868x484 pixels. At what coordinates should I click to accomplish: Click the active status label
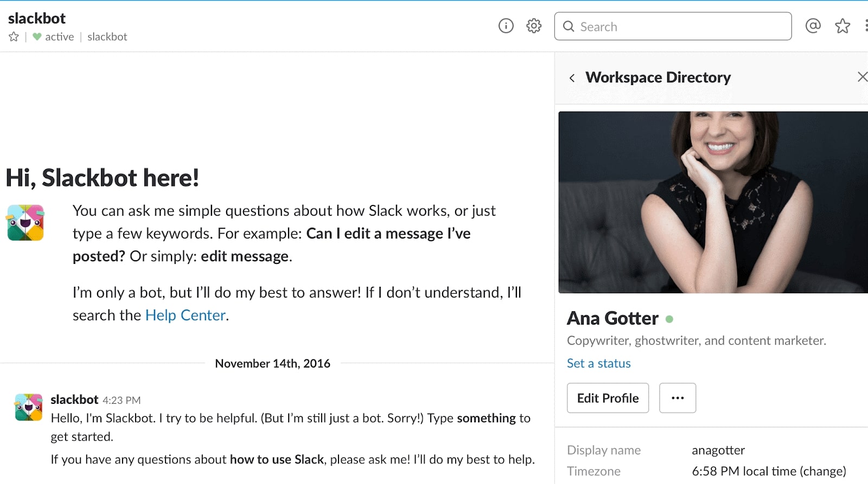tap(60, 37)
